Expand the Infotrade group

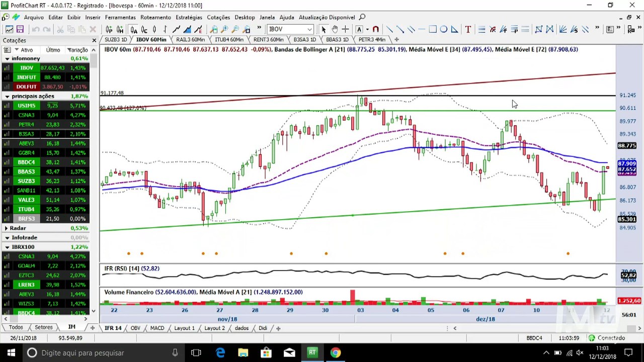(x=7, y=237)
